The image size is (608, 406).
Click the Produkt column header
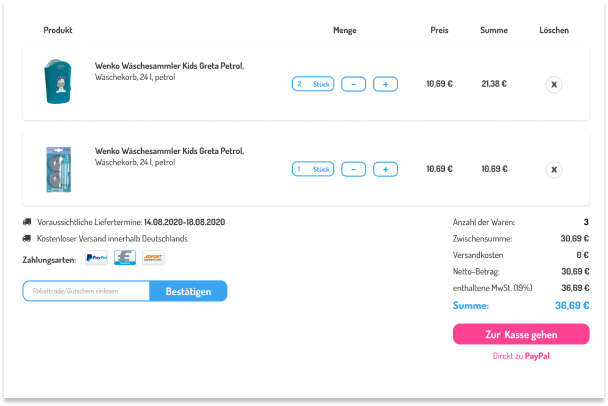pyautogui.click(x=58, y=30)
